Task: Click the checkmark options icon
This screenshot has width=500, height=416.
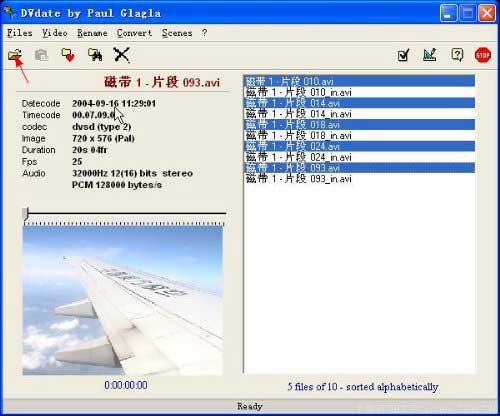Action: [x=404, y=55]
